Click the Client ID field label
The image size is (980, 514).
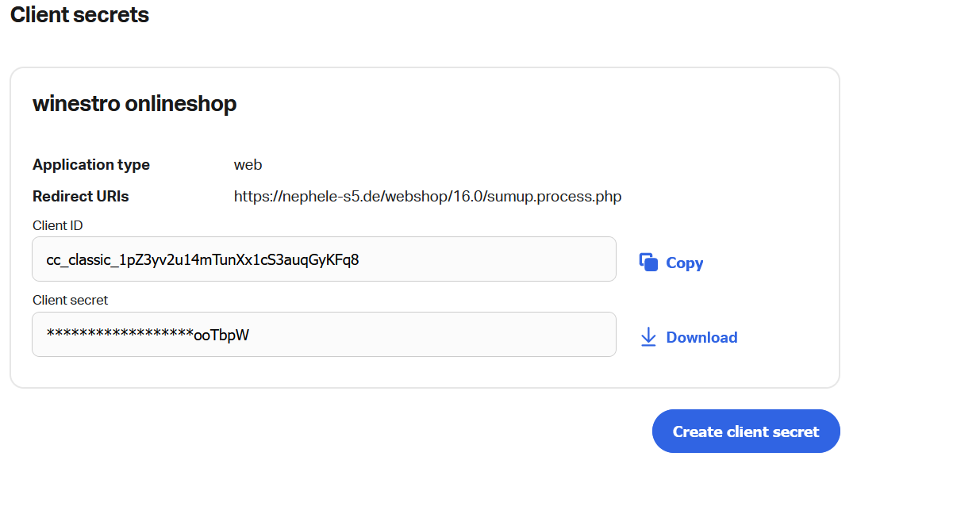point(57,226)
